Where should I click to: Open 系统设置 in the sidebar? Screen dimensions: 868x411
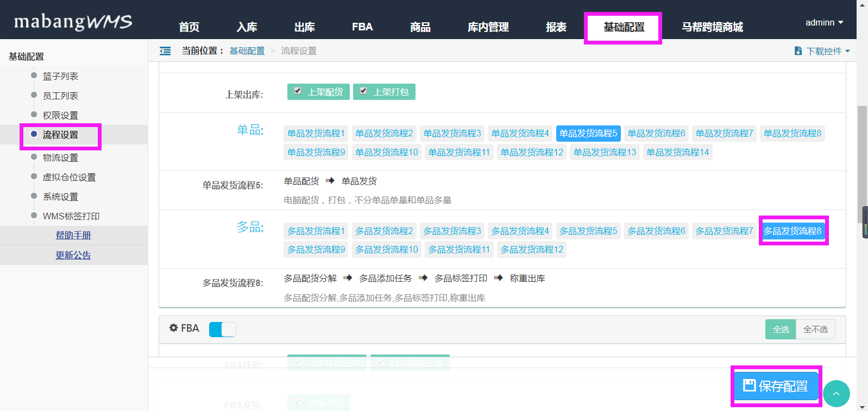(60, 197)
